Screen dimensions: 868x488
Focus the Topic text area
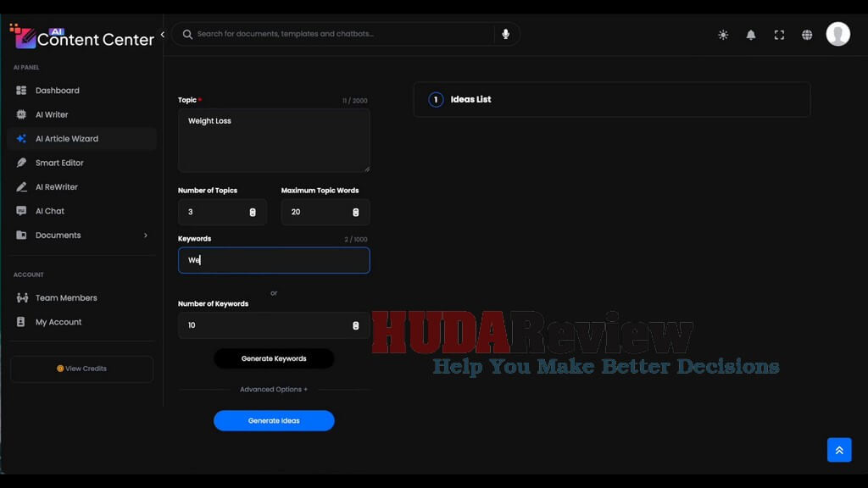pos(274,141)
